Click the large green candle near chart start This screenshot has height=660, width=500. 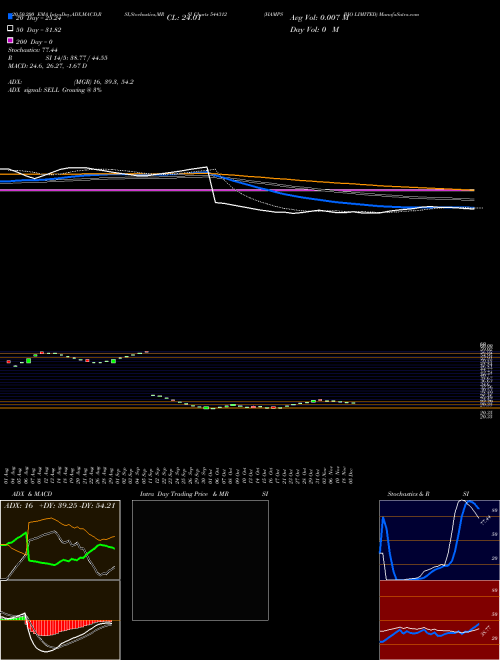click(x=29, y=361)
